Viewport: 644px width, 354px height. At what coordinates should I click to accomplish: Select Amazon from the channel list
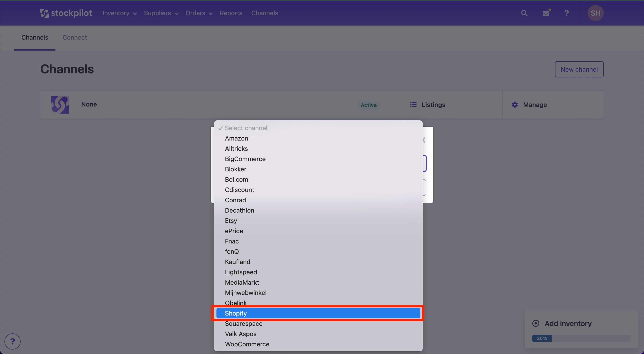coord(318,138)
